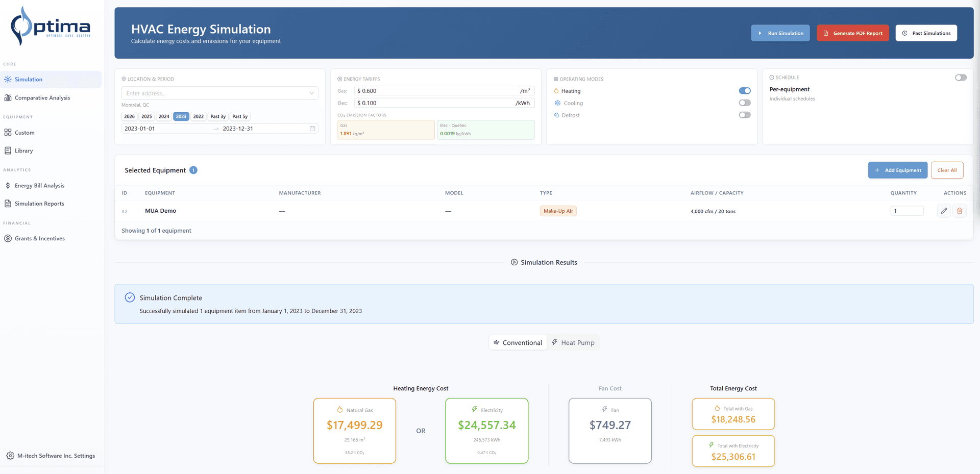Click the Total with Gas $18,248.56 card
980x474 pixels.
pos(733,414)
